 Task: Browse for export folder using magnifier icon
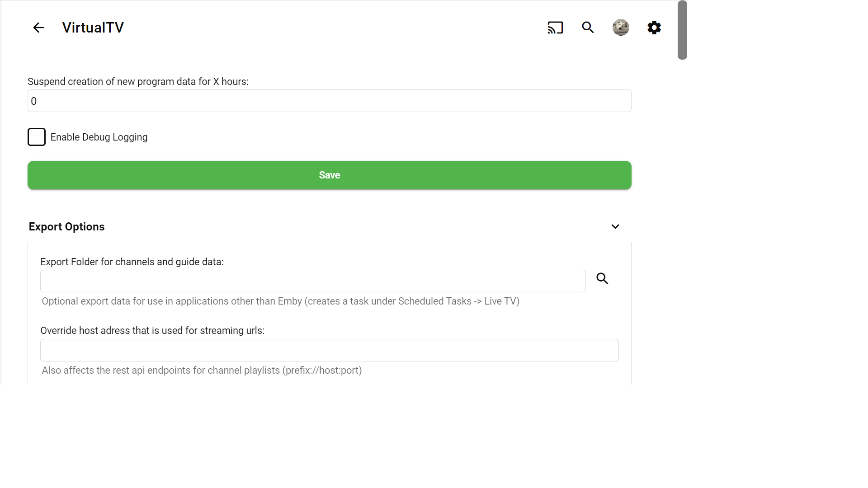coord(602,279)
